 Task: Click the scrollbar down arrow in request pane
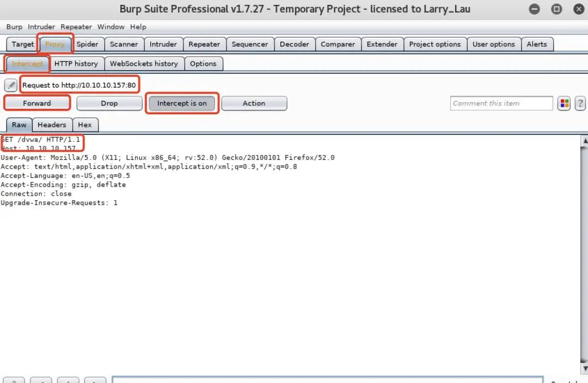[x=585, y=368]
